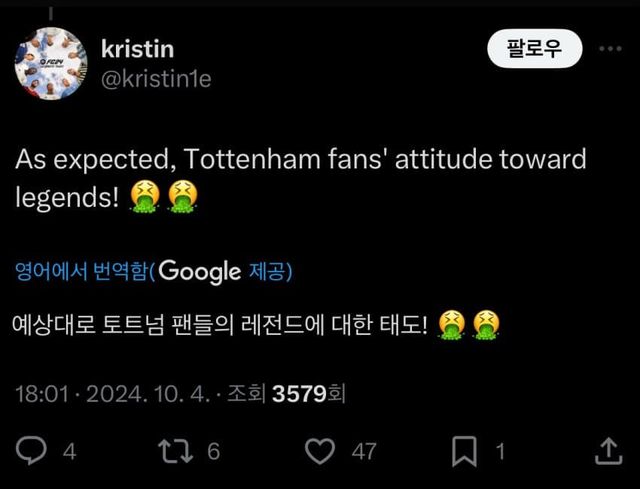The height and width of the screenshot is (489, 640).
Task: Click the share upload arrow icon
Action: point(607,451)
